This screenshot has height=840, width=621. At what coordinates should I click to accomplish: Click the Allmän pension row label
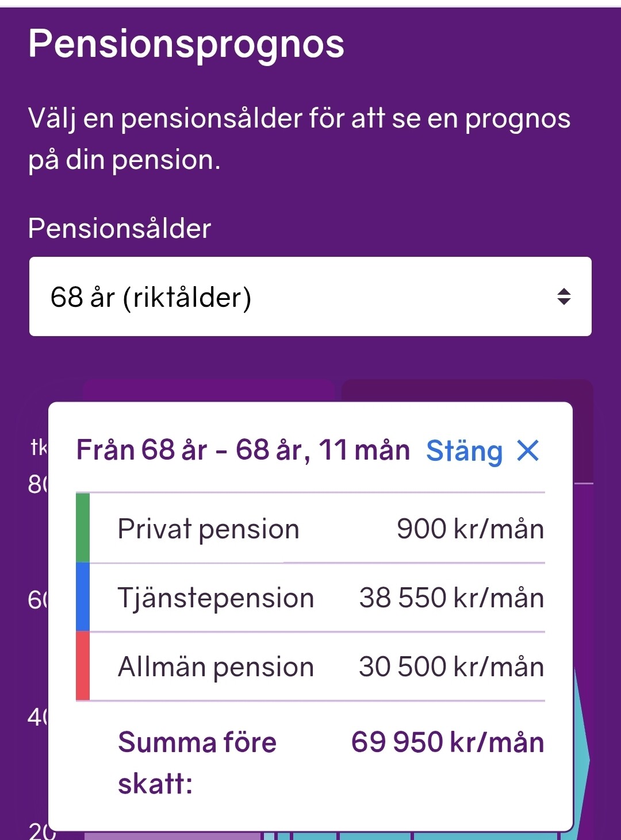point(216,667)
